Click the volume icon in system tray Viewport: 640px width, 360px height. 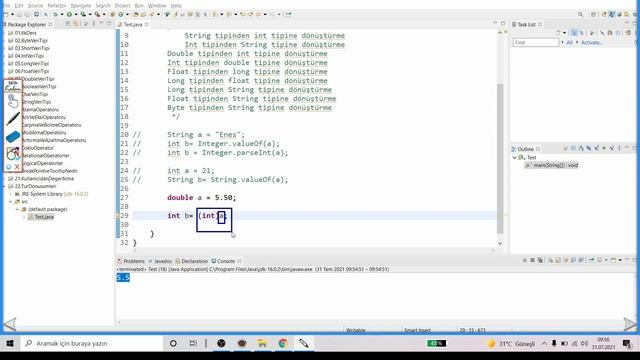(584, 344)
